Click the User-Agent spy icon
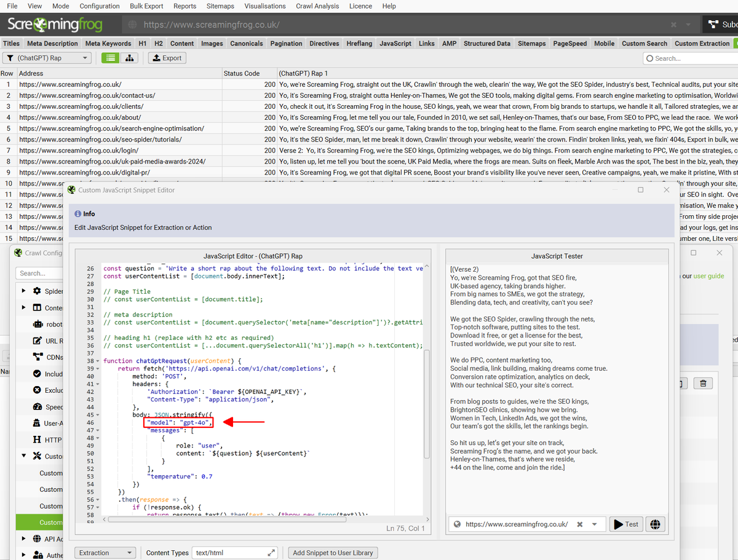Viewport: 738px width, 560px height. tap(38, 424)
